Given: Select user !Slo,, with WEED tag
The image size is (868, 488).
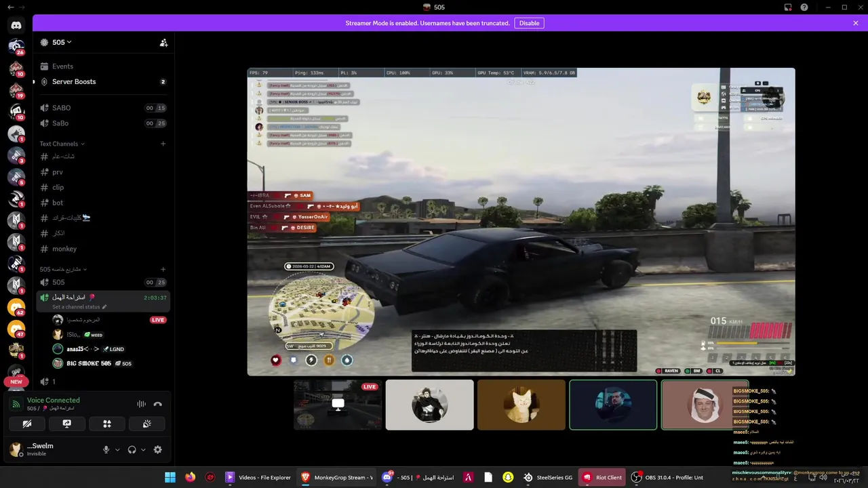Looking at the screenshot, I should 110,334.
